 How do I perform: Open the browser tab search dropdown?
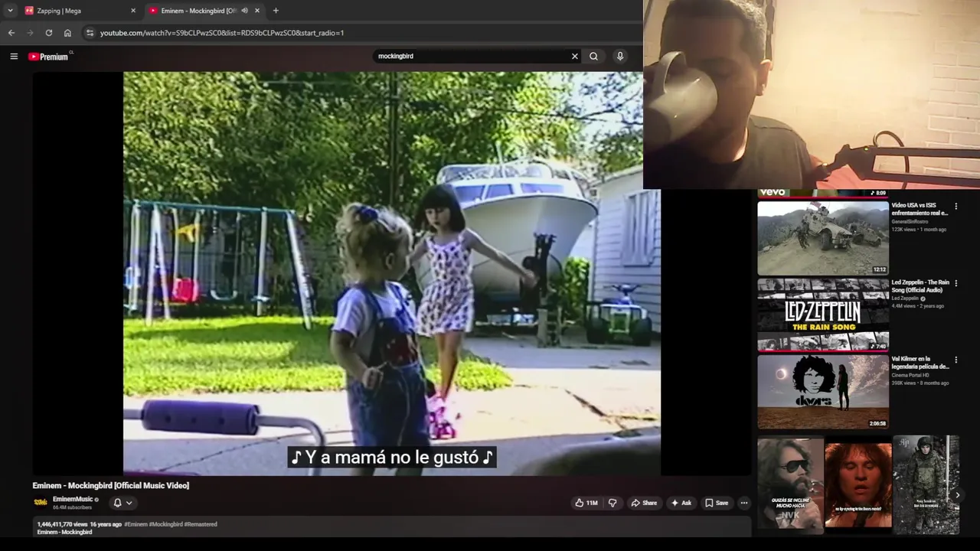tap(10, 11)
